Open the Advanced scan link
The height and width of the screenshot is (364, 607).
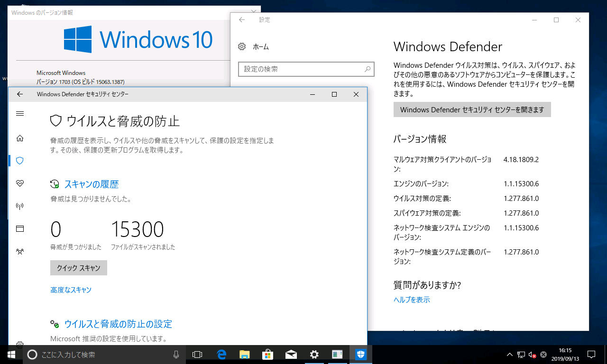coord(71,290)
